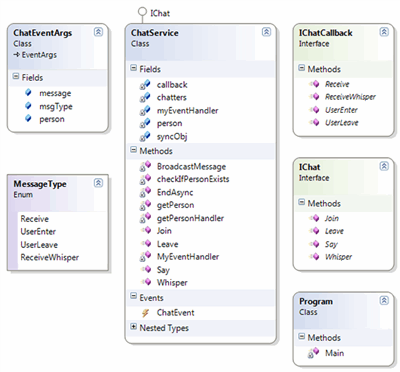Click the message field icon in ChatEventArgs
The width and height of the screenshot is (400, 372).
[28, 93]
